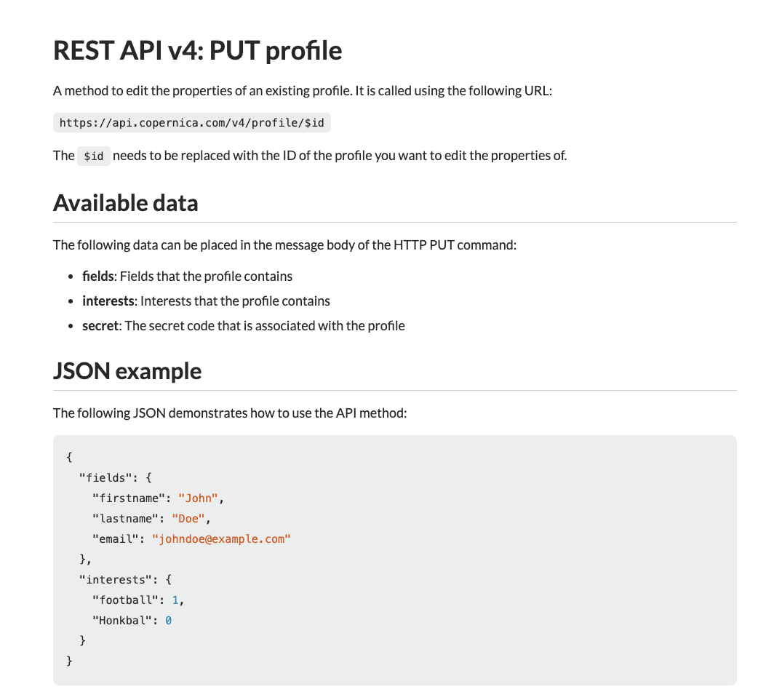Click the bold "secret" bullet term
The width and height of the screenshot is (758, 700).
click(100, 326)
